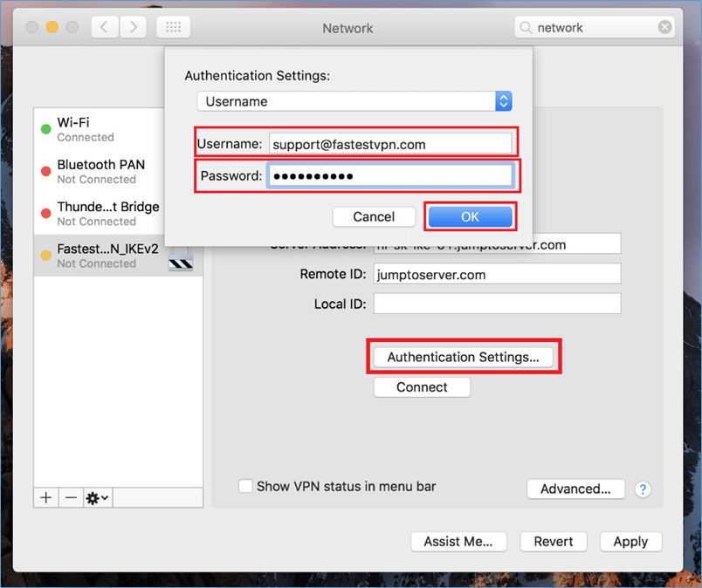Viewport: 702px width, 588px height.
Task: Go forward with the toolbar forward arrow
Action: click(x=133, y=27)
